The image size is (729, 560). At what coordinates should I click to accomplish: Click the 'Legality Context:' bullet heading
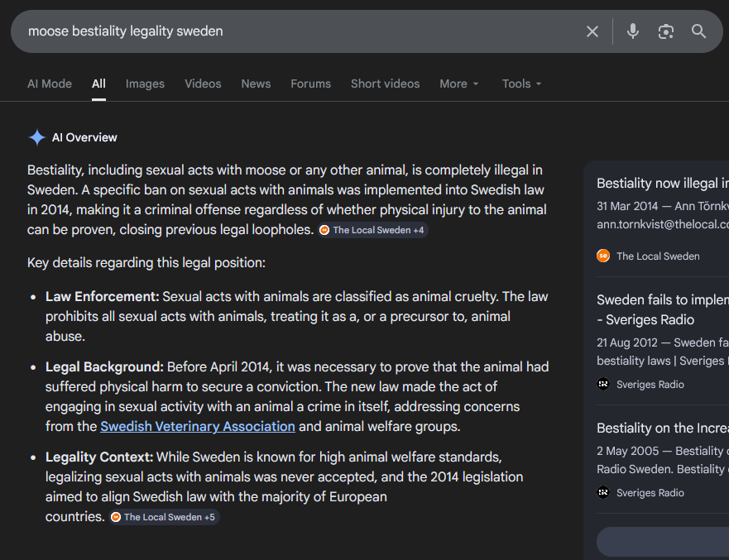click(x=99, y=457)
